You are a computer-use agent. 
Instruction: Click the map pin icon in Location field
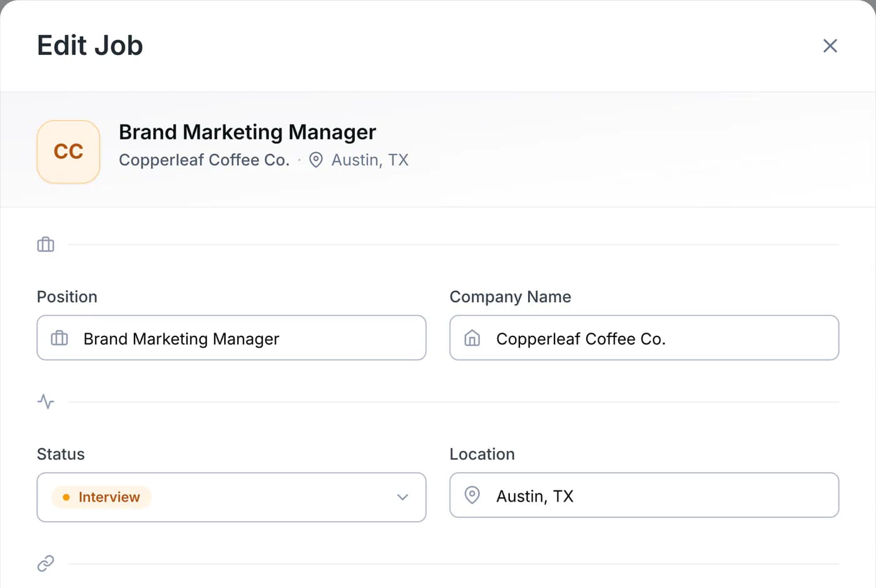click(x=472, y=495)
